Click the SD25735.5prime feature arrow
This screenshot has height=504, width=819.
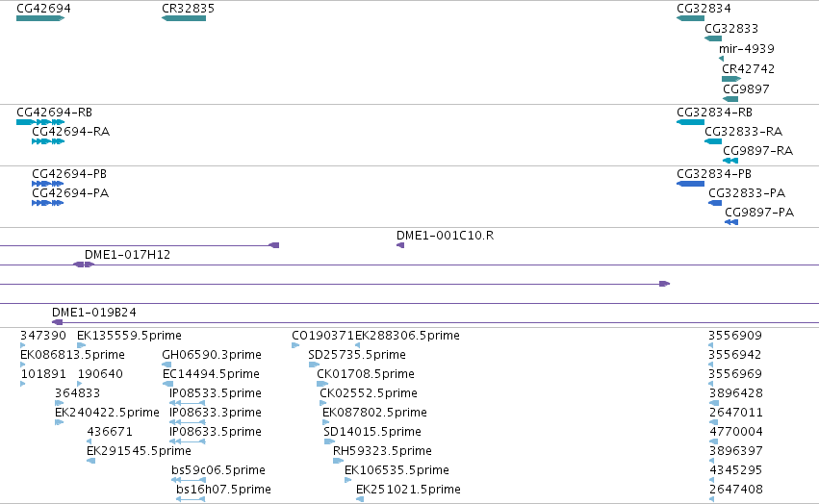coord(314,365)
